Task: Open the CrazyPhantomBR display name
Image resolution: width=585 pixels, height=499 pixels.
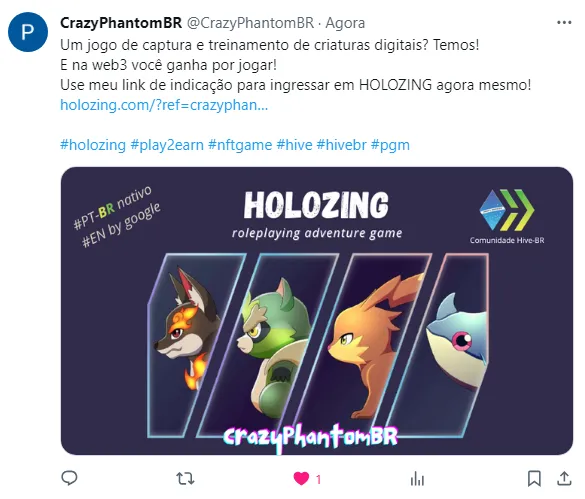Action: pyautogui.click(x=121, y=23)
